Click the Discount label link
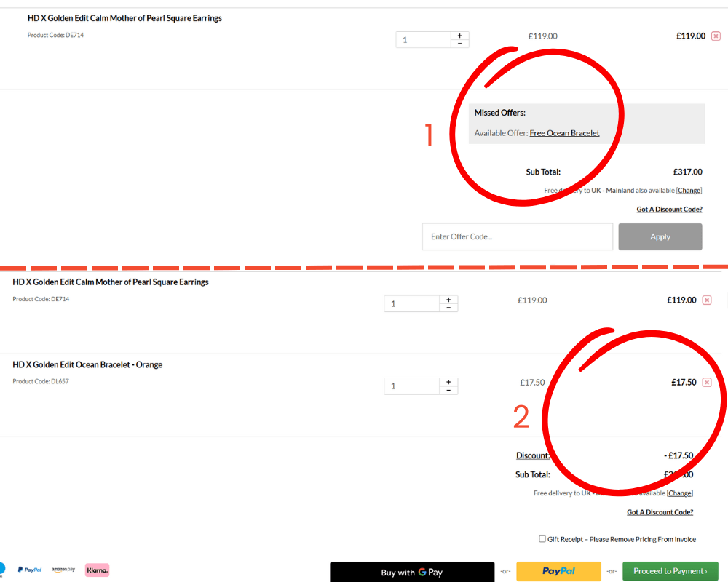This screenshot has width=728, height=582. point(533,455)
